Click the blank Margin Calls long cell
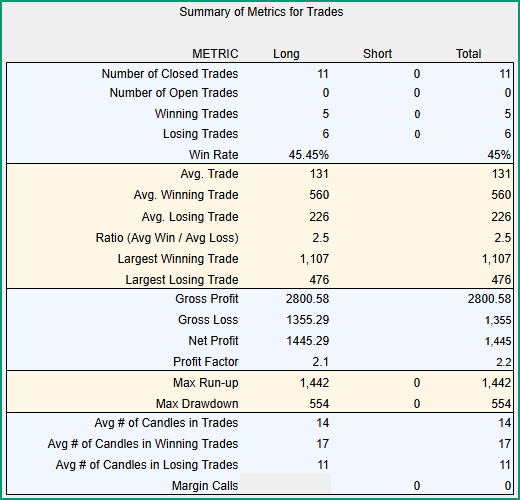520x500 pixels. tap(285, 483)
